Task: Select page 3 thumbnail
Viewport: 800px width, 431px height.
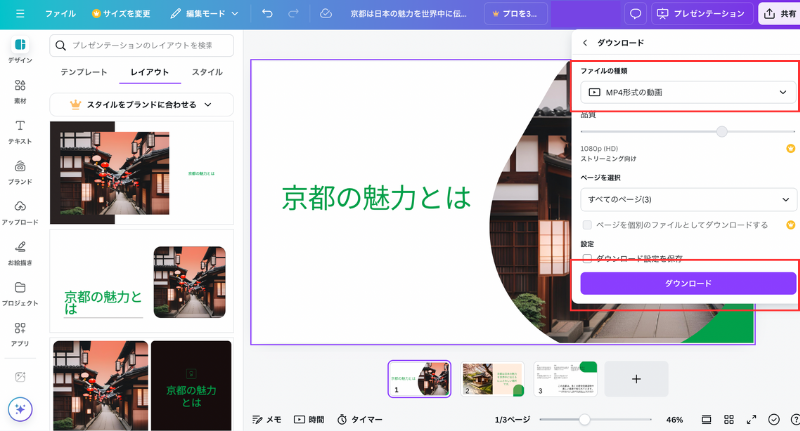Action: [x=565, y=379]
